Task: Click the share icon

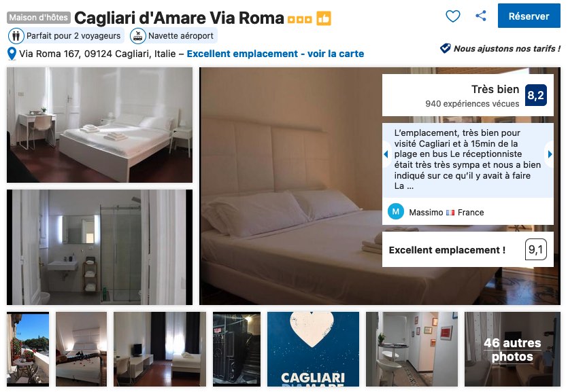Action: pos(481,16)
